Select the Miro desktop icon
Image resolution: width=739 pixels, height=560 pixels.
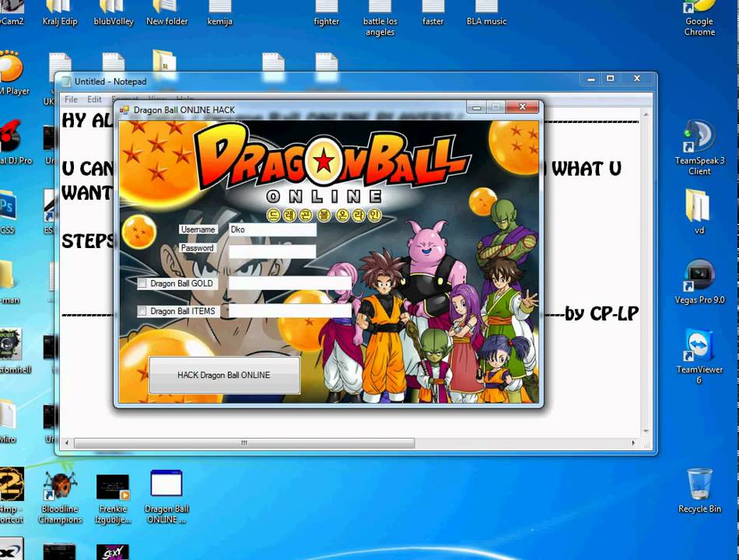click(x=8, y=421)
